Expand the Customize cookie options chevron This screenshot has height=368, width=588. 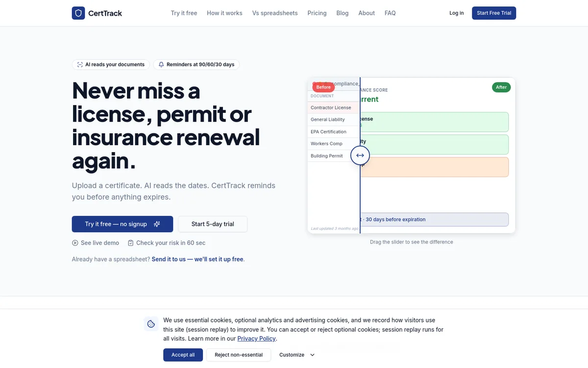(312, 355)
